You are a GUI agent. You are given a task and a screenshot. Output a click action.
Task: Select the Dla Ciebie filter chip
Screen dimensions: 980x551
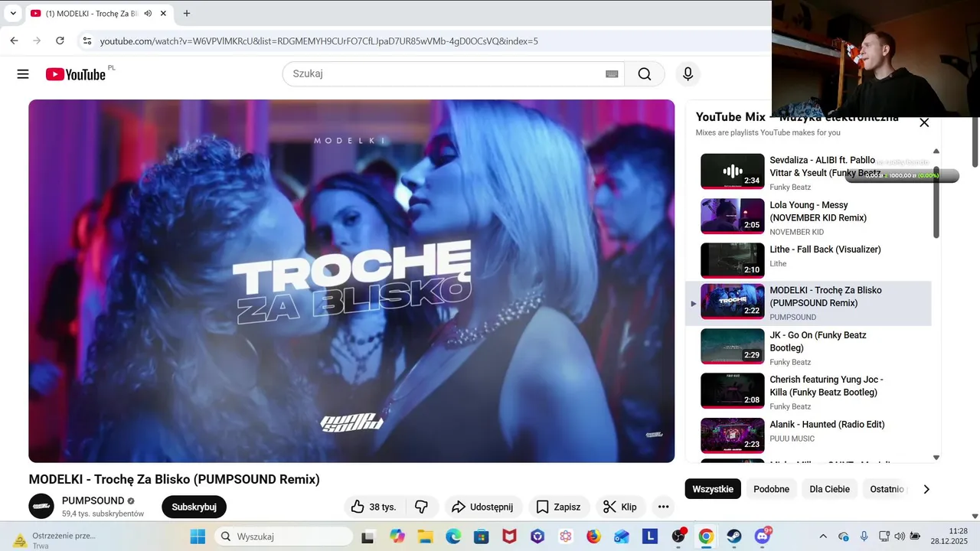pyautogui.click(x=830, y=489)
